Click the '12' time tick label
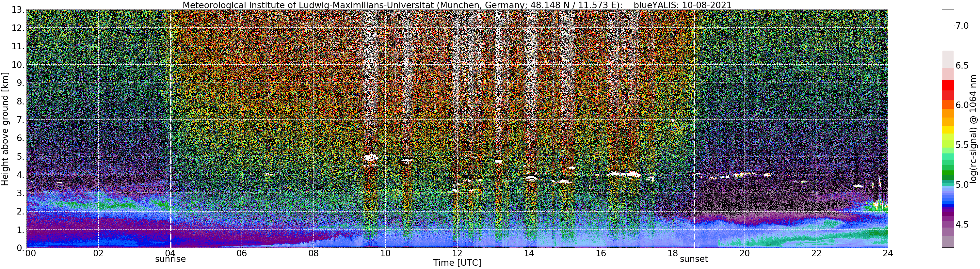 coord(457,253)
